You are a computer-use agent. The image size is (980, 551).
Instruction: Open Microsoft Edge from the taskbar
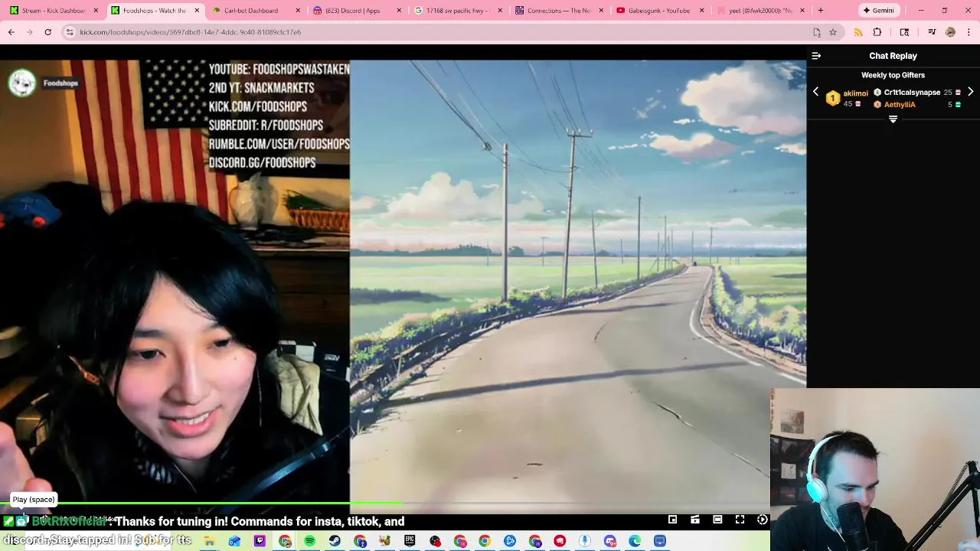point(635,541)
